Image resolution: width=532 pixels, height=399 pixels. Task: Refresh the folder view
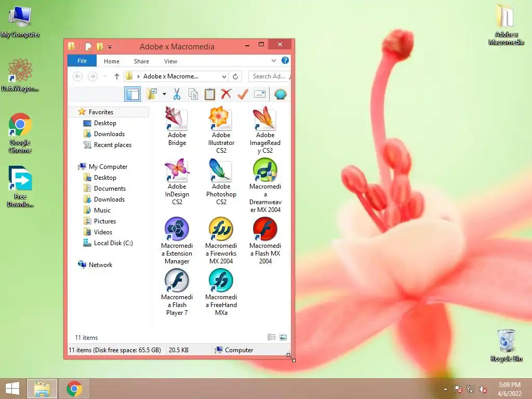(235, 77)
